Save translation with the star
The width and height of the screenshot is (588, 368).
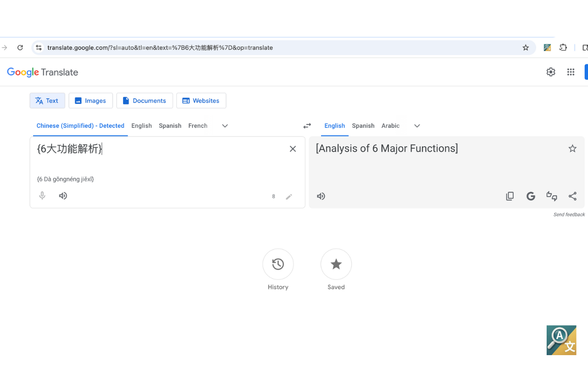pyautogui.click(x=572, y=148)
